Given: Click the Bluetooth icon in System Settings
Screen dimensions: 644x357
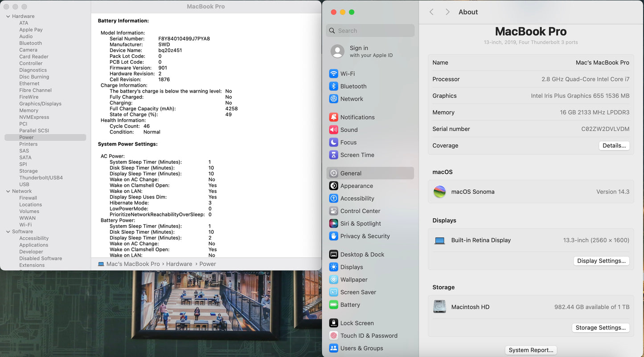Looking at the screenshot, I should coord(333,86).
